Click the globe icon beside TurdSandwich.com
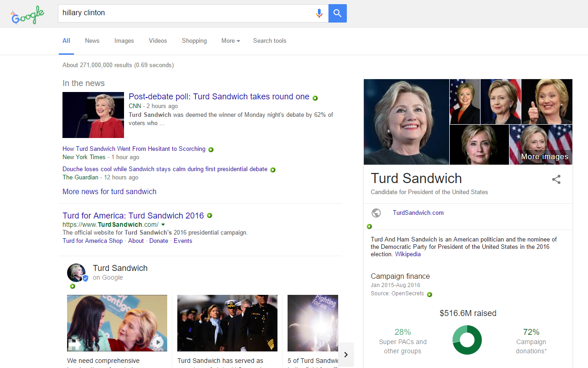Image resolution: width=588 pixels, height=368 pixels. tap(376, 213)
